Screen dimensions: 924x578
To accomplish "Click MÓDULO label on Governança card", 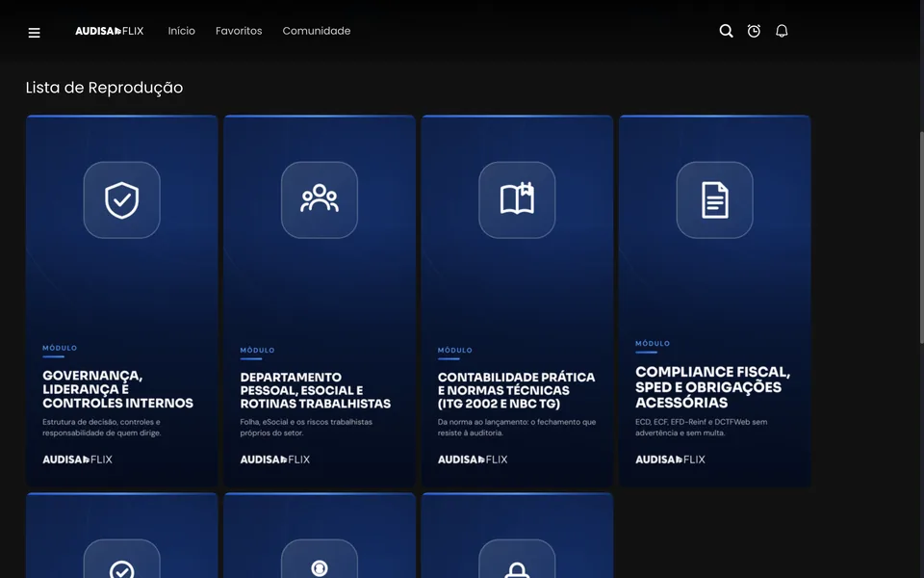I will (60, 348).
